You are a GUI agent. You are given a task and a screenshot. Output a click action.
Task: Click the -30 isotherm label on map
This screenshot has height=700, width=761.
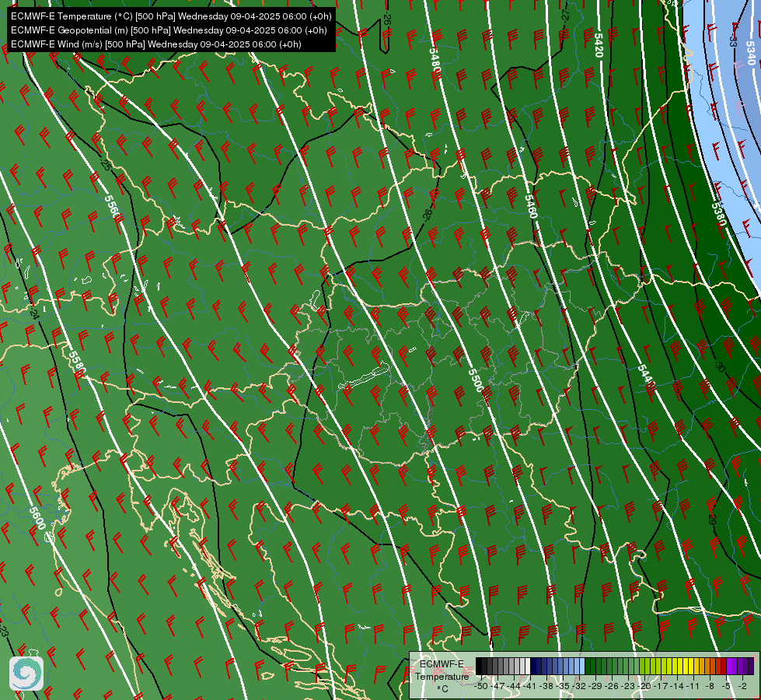(721, 367)
